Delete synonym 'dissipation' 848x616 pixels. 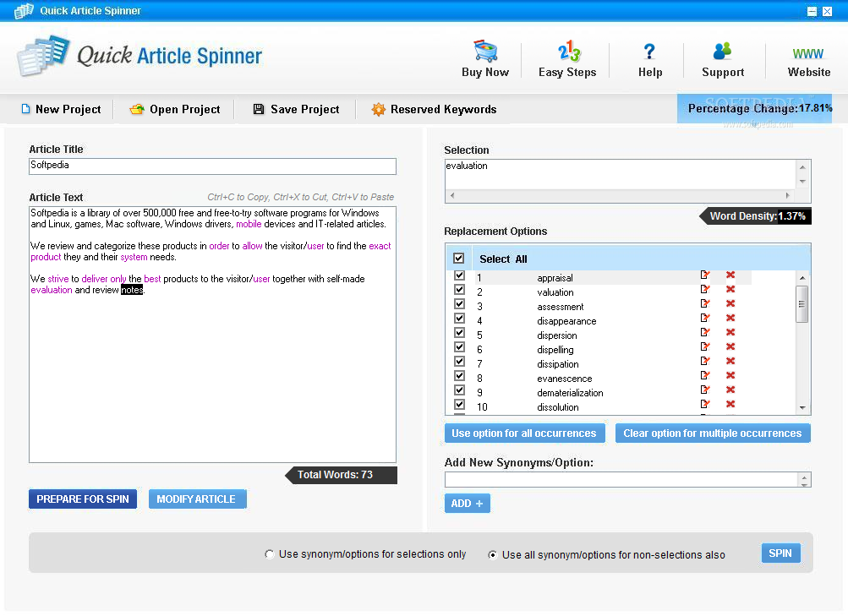coord(730,361)
